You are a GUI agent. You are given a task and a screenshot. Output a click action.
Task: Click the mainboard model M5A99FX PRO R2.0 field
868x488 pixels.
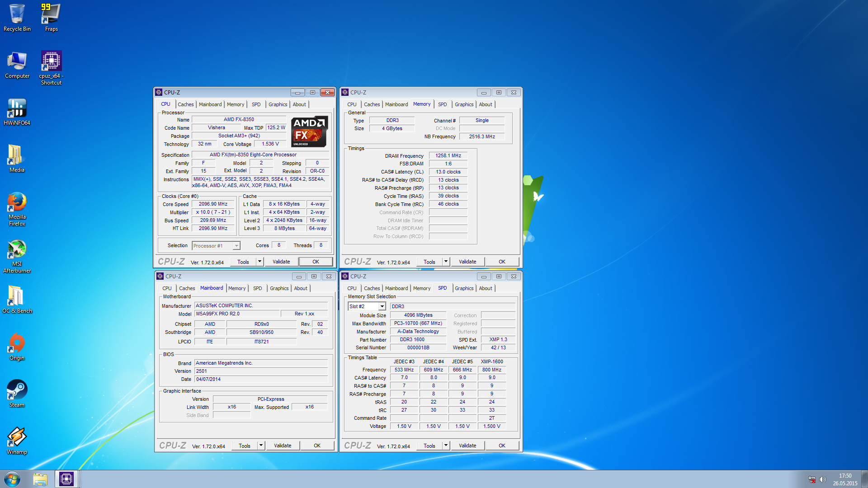click(x=237, y=314)
